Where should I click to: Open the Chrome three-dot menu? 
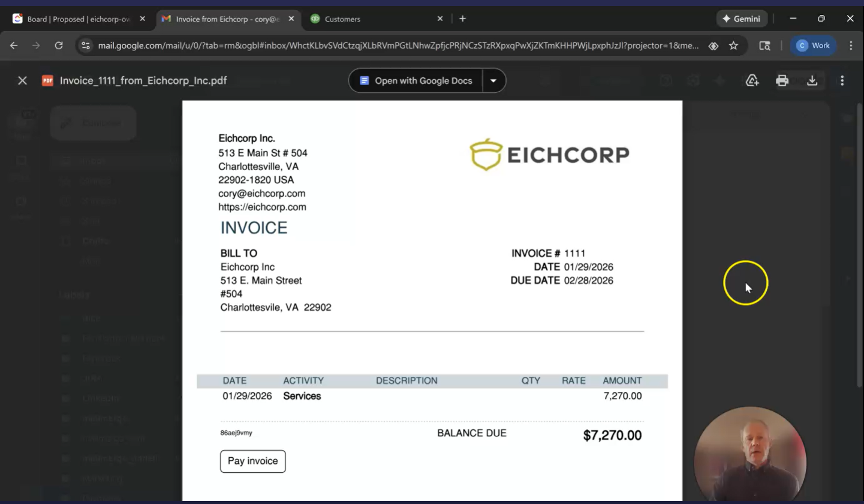click(x=851, y=46)
